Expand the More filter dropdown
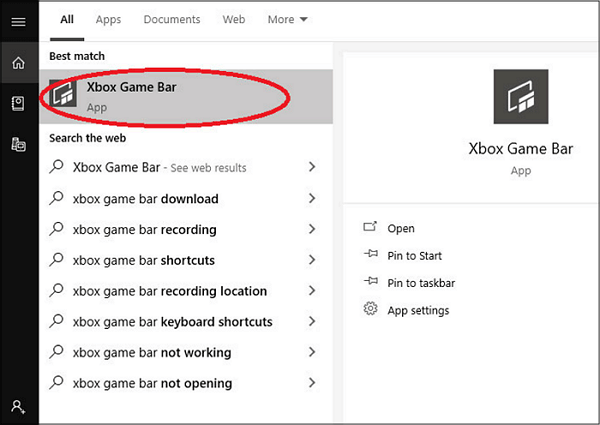 [288, 20]
